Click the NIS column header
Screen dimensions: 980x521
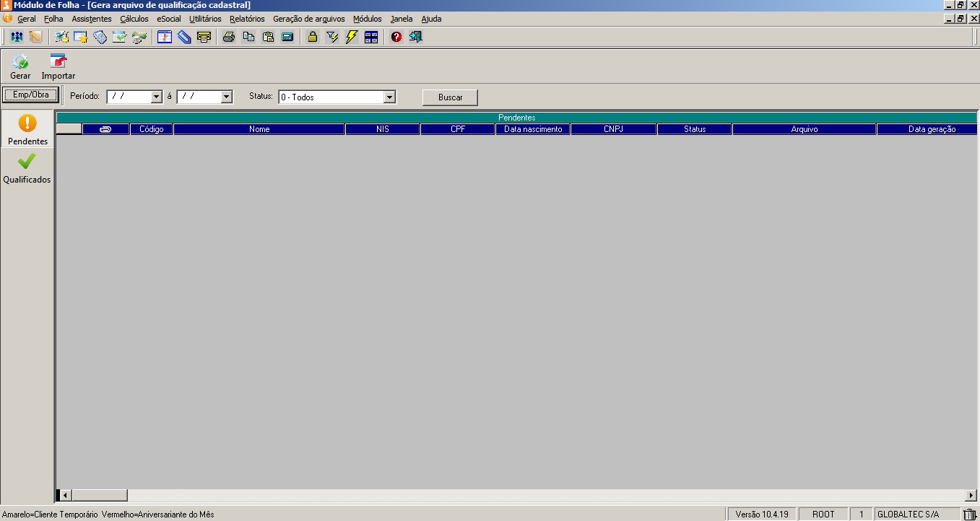(x=383, y=129)
